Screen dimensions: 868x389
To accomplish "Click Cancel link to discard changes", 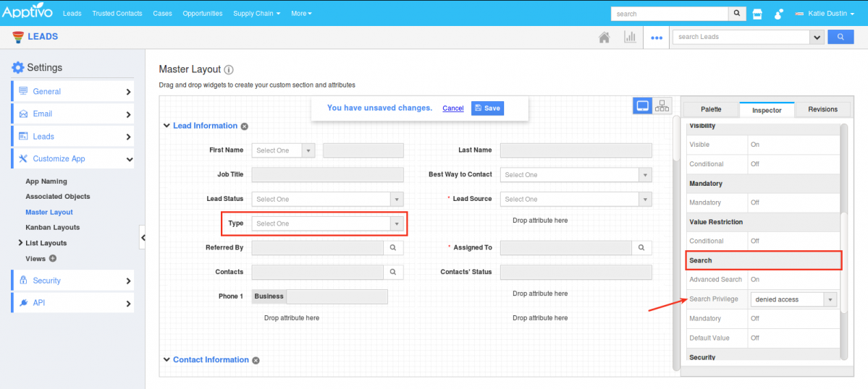I will [452, 108].
